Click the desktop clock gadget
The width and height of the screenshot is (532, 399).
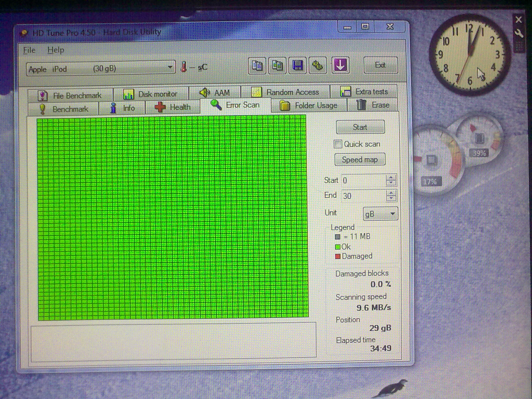pyautogui.click(x=469, y=55)
